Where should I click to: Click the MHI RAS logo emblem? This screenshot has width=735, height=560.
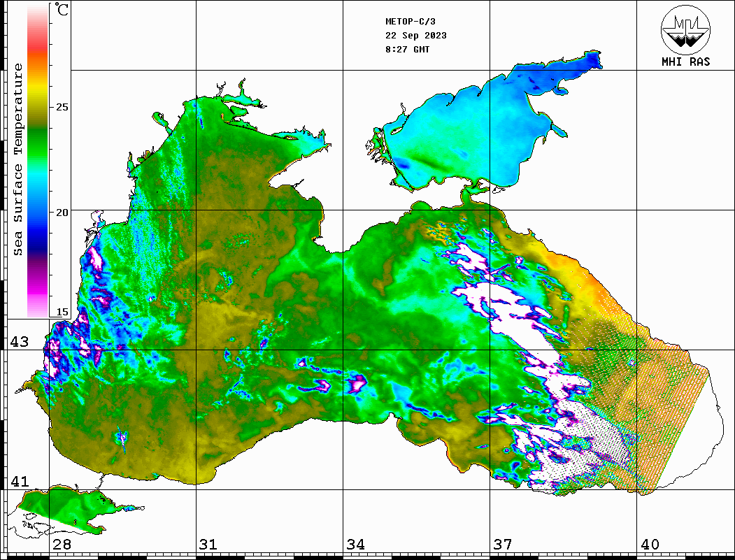tap(685, 29)
